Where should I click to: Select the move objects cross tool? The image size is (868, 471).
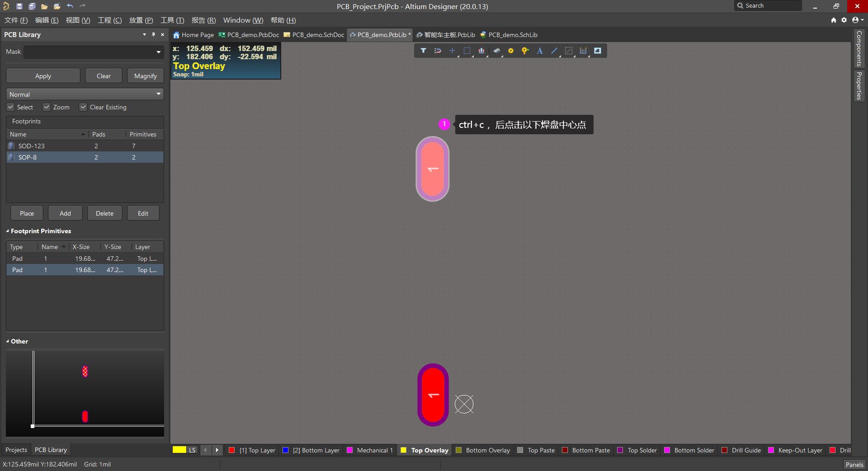[x=452, y=51]
